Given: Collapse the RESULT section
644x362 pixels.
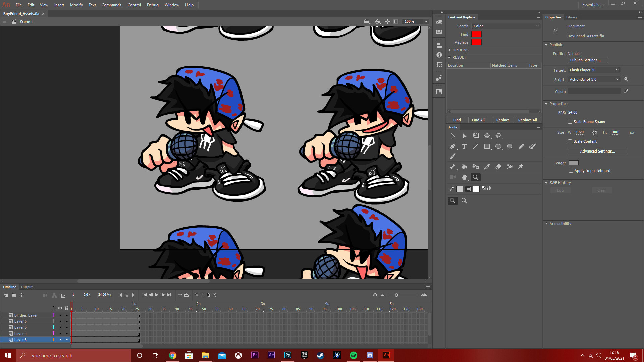Looking at the screenshot, I should coord(449,57).
